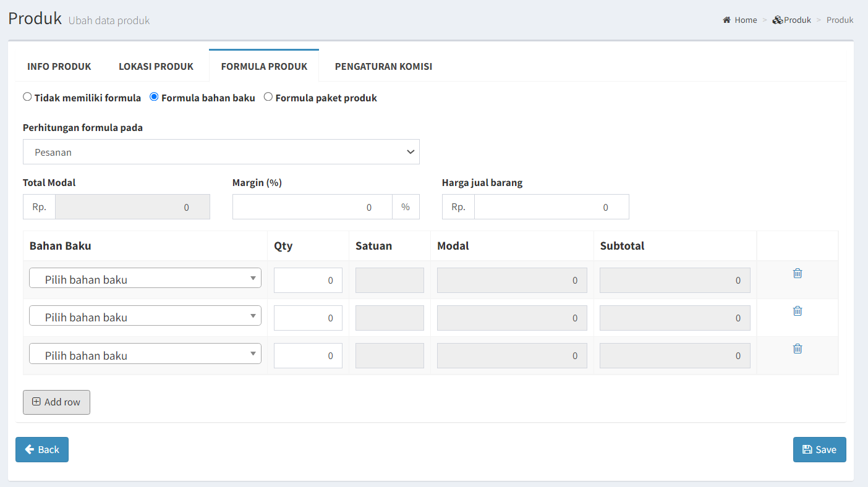The height and width of the screenshot is (487, 868).
Task: Click the Subtotal field in the third row
Action: point(675,355)
